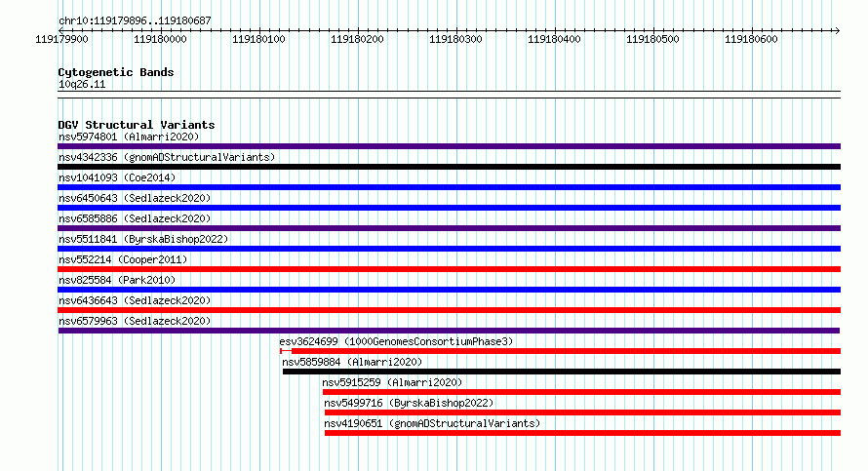Click the DGV Structural Variants track title
The image size is (868, 471).
(x=137, y=125)
